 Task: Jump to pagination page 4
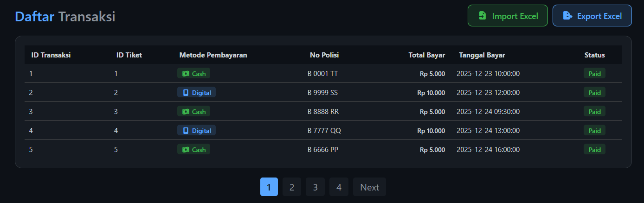[x=339, y=187]
